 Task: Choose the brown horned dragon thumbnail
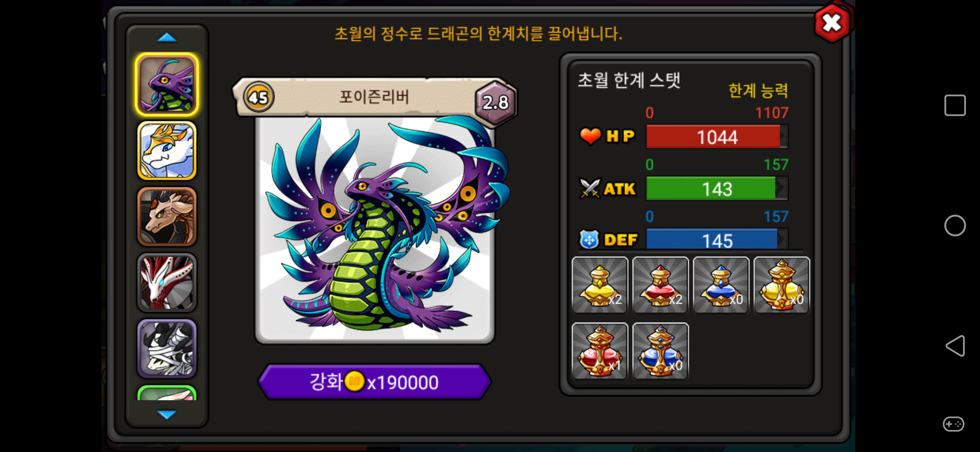[166, 216]
